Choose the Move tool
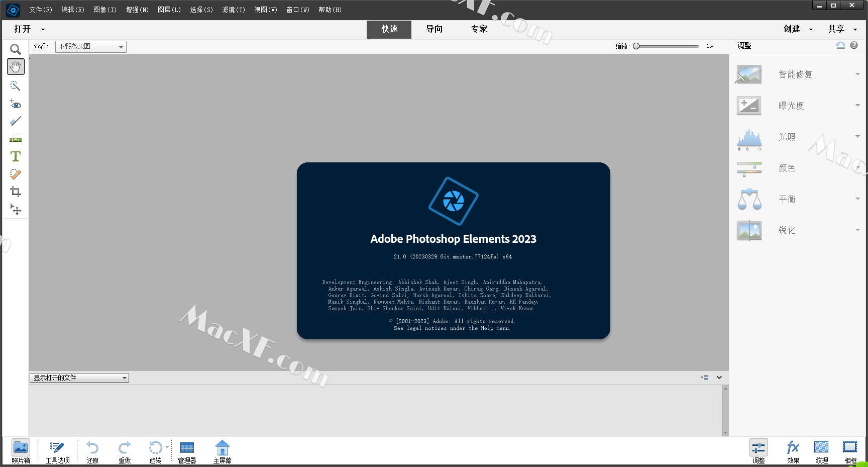 [x=16, y=209]
